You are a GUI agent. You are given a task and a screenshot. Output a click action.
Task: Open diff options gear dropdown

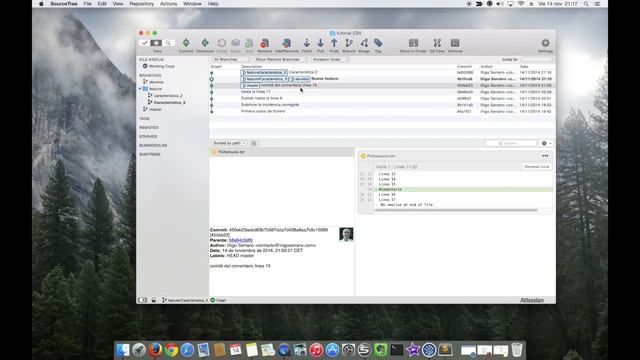[x=546, y=143]
